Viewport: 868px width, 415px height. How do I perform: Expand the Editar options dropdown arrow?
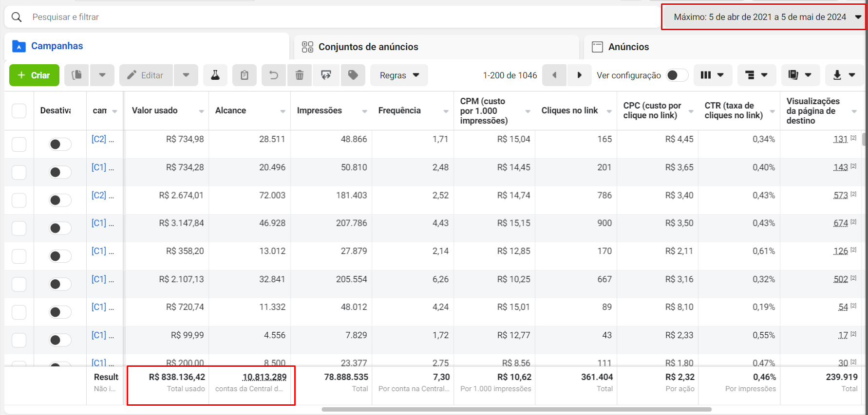click(186, 75)
